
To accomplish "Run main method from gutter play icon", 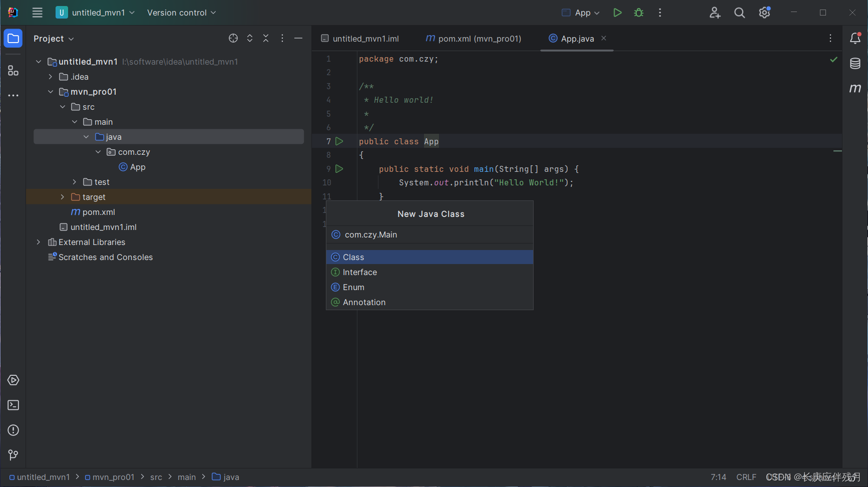I will click(339, 169).
